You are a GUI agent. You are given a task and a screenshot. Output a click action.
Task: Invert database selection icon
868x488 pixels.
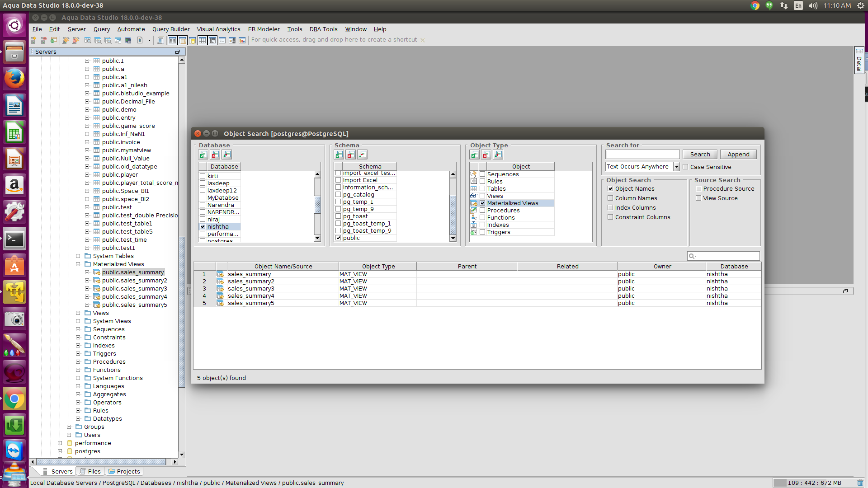pos(227,155)
